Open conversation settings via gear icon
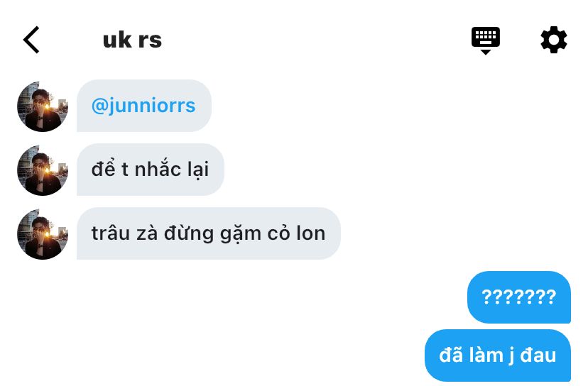The height and width of the screenshot is (386, 588). tap(553, 40)
